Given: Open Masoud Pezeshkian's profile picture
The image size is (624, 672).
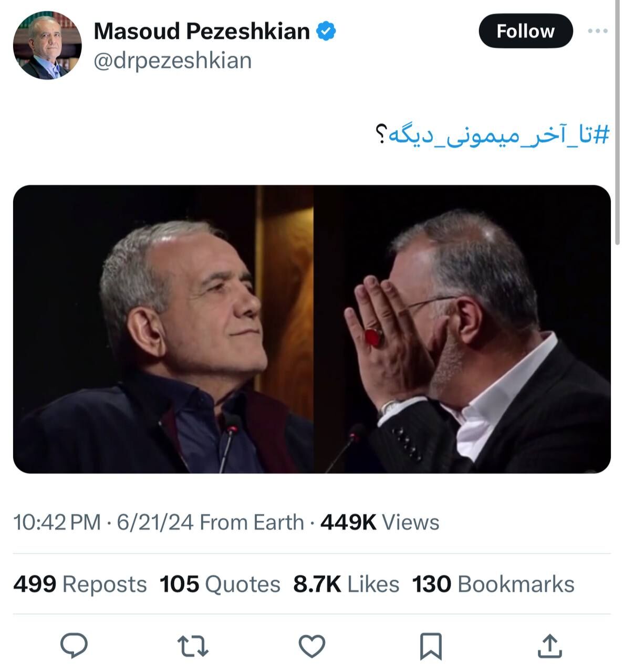Looking at the screenshot, I should tap(47, 46).
